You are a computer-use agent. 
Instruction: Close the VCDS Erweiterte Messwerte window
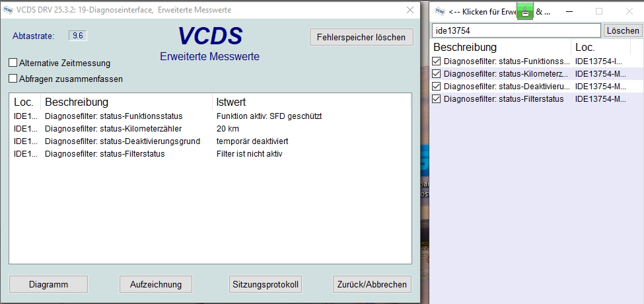click(410, 11)
